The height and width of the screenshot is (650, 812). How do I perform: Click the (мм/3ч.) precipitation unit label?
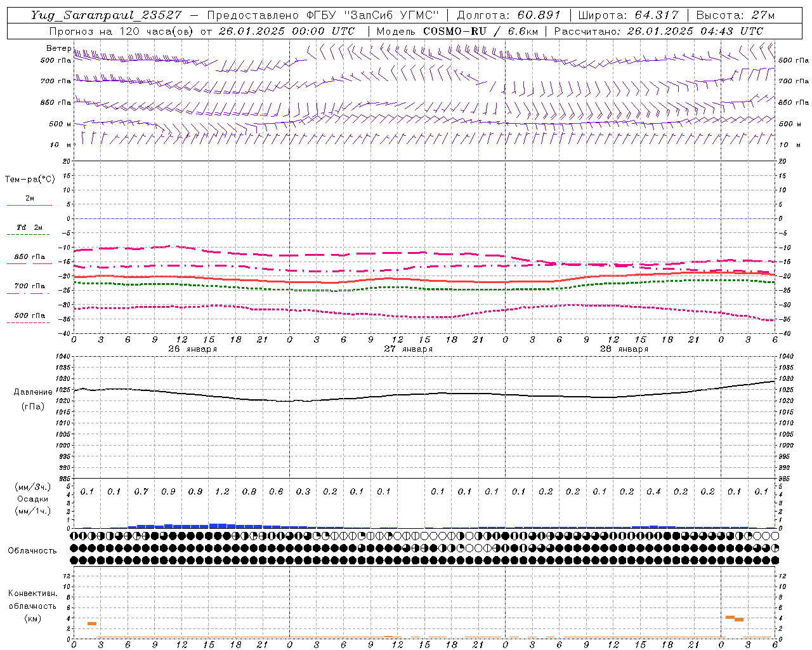(33, 487)
